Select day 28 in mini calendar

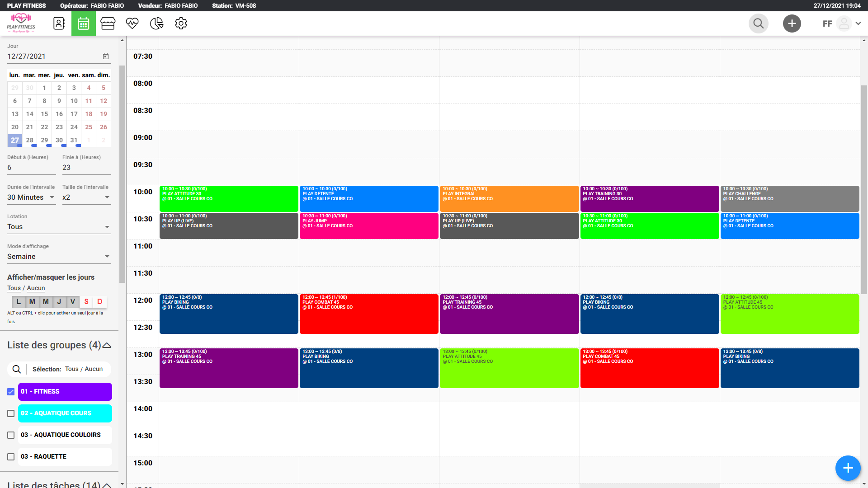[x=30, y=140]
